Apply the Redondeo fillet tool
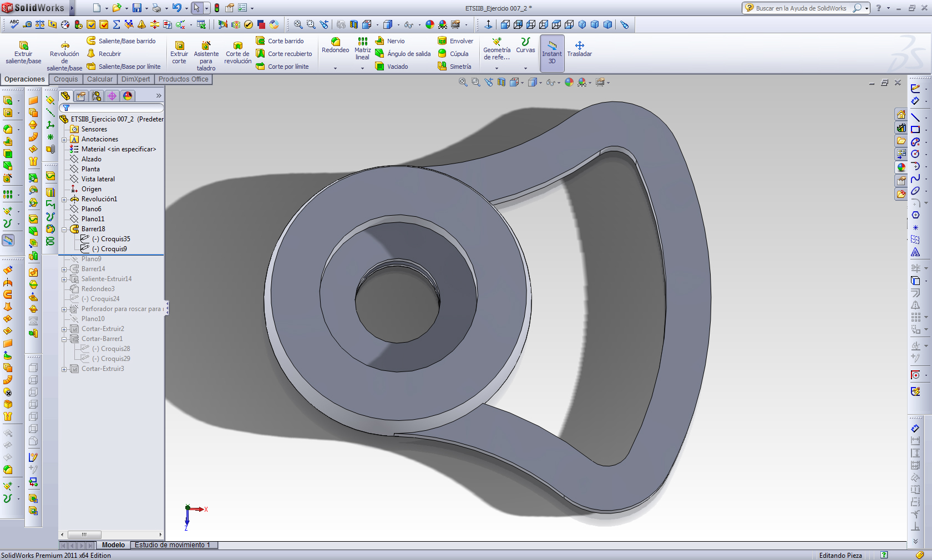The width and height of the screenshot is (932, 560). point(336,45)
